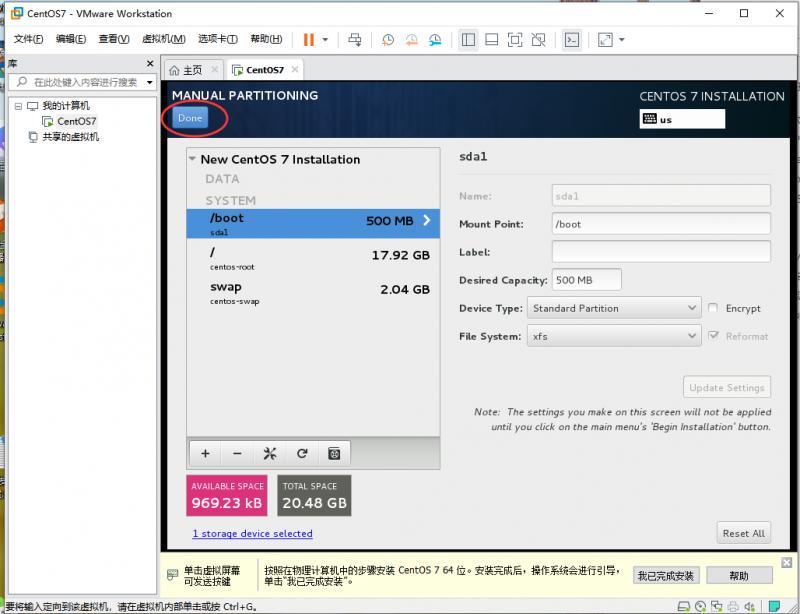The image size is (800, 614).
Task: Open the pause power options dropdown arrow
Action: pyautogui.click(x=325, y=40)
